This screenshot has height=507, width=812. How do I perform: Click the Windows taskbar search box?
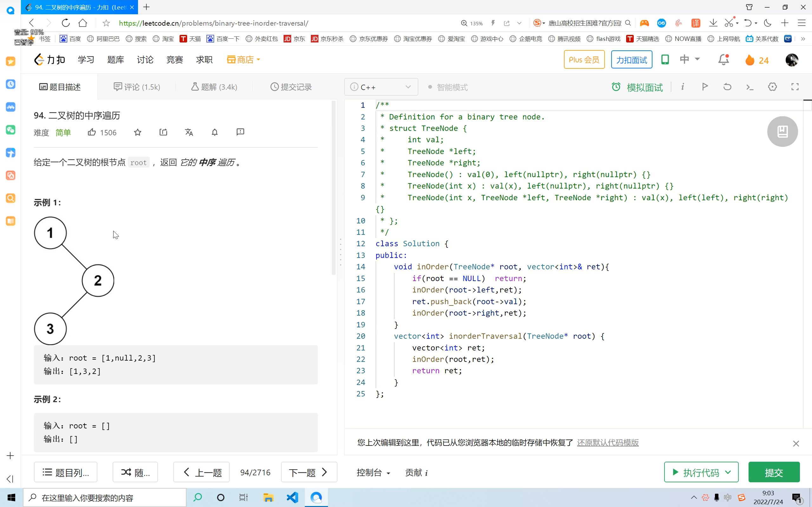105,497
